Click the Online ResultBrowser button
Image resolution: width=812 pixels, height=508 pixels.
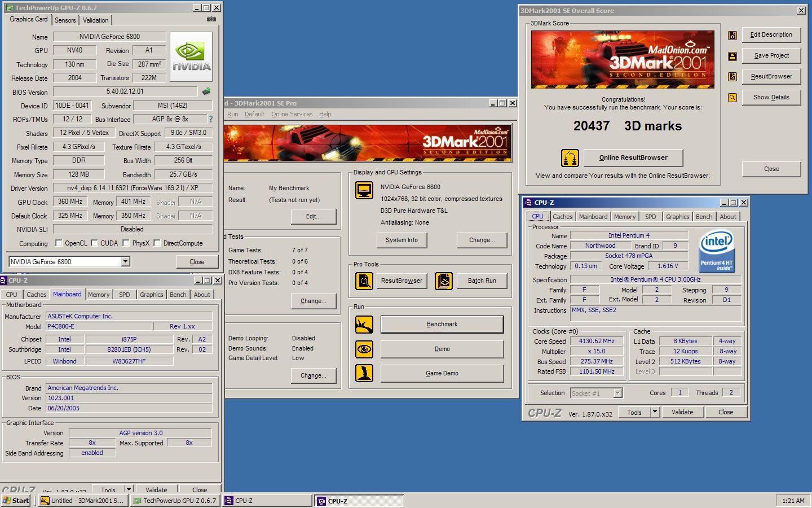[x=633, y=158]
